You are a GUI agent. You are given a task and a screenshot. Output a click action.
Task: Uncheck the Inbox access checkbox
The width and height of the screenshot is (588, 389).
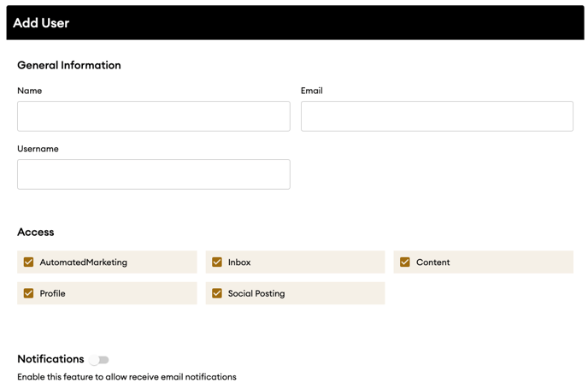(217, 262)
